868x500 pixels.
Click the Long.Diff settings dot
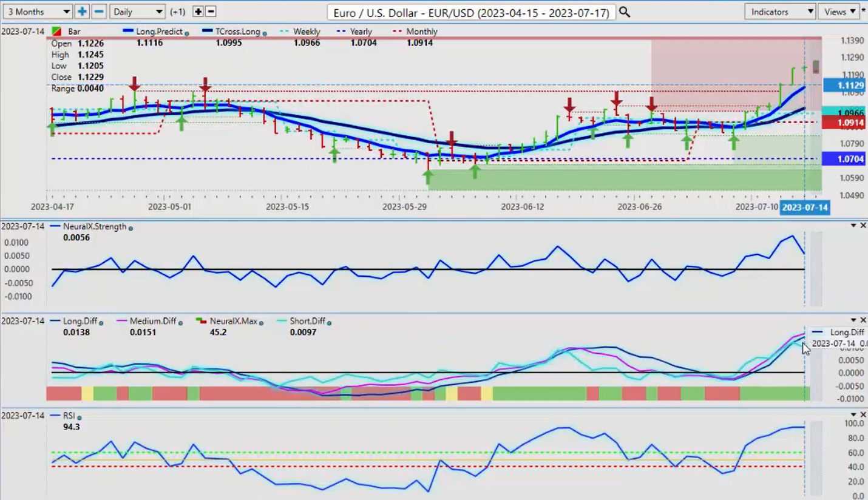click(101, 323)
